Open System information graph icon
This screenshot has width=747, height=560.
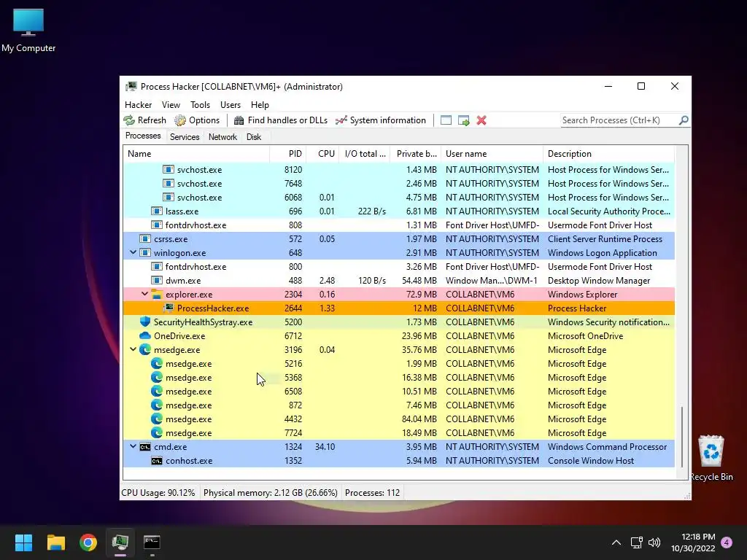(x=341, y=120)
